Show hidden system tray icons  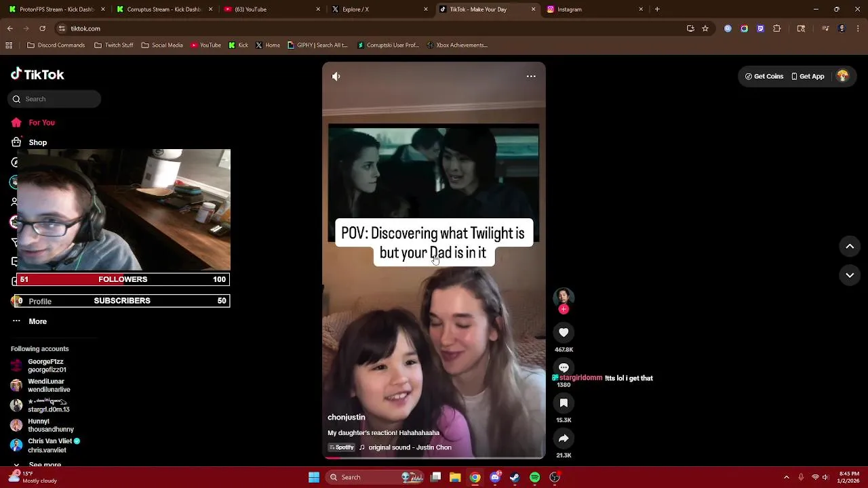point(786,477)
